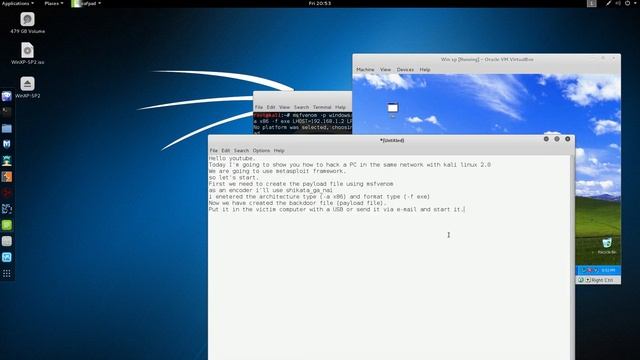Click the line mentioning shikata_ga_nai encoder
This screenshot has height=360, width=640.
coord(271,190)
